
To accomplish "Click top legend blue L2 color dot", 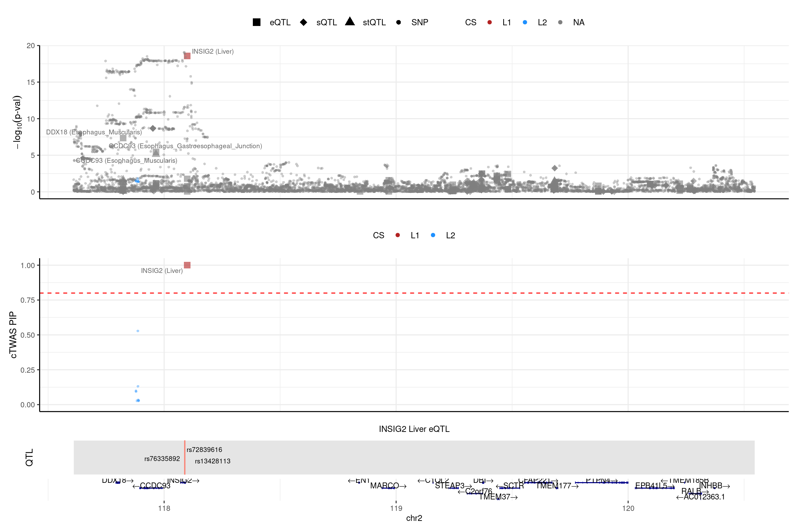I will 525,23.
